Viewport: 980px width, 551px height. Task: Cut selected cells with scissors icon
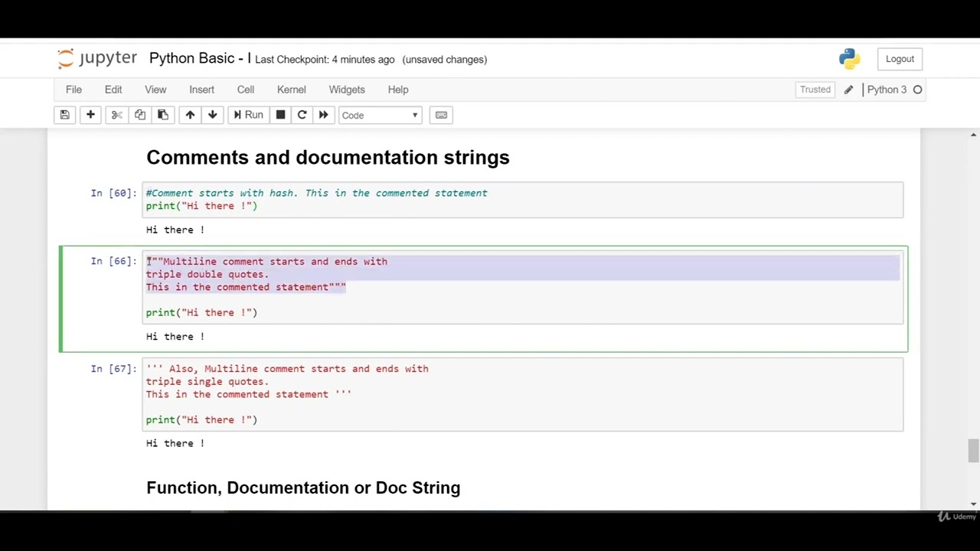coord(116,115)
